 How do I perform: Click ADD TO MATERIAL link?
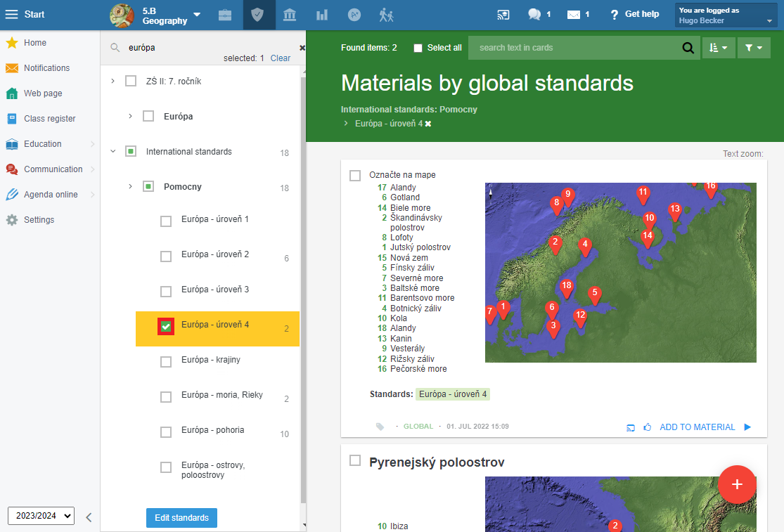pos(697,427)
